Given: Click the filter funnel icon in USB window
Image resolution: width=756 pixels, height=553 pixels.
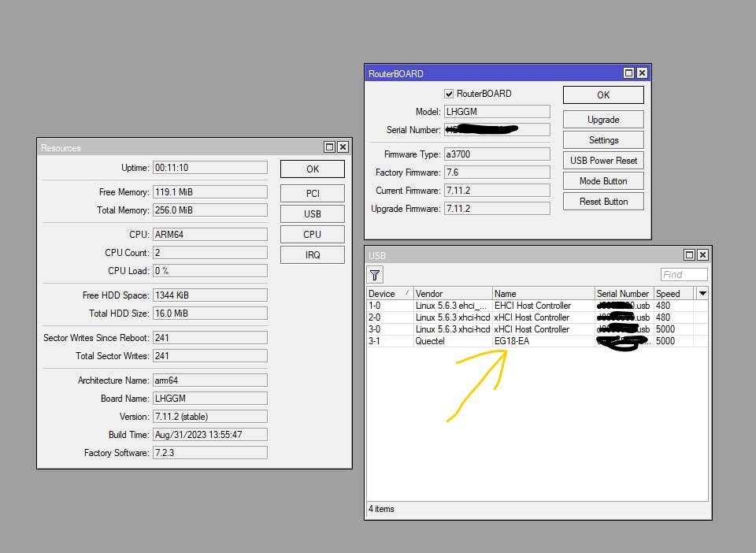Looking at the screenshot, I should click(375, 274).
